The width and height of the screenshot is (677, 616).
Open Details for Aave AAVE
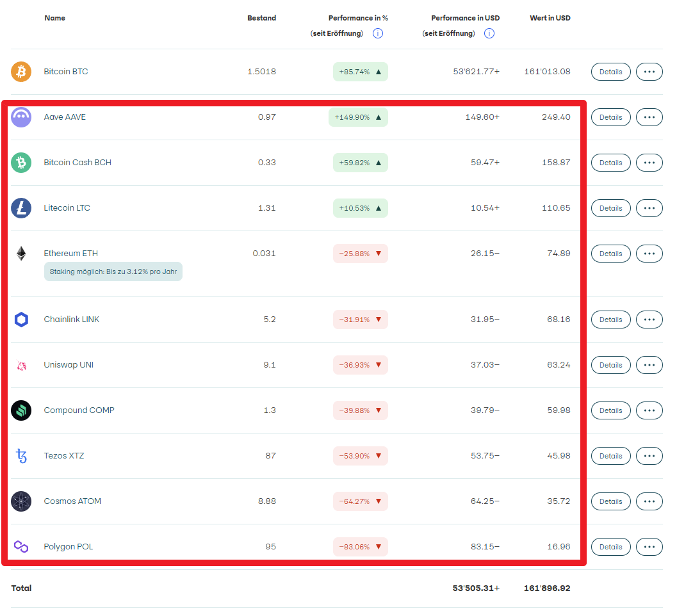coord(611,117)
